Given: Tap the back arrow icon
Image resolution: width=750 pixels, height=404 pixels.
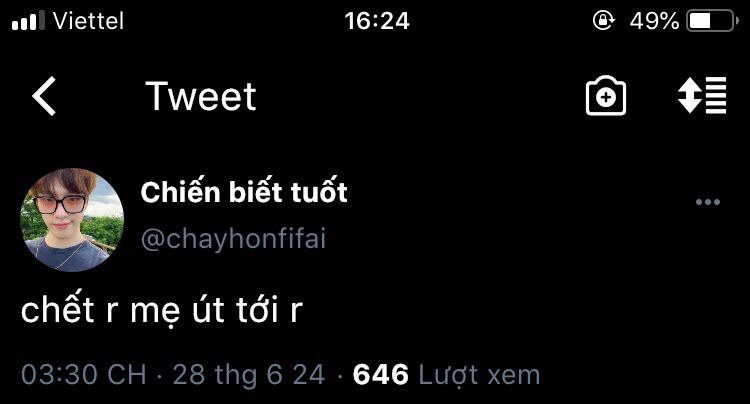Looking at the screenshot, I should [x=44, y=96].
